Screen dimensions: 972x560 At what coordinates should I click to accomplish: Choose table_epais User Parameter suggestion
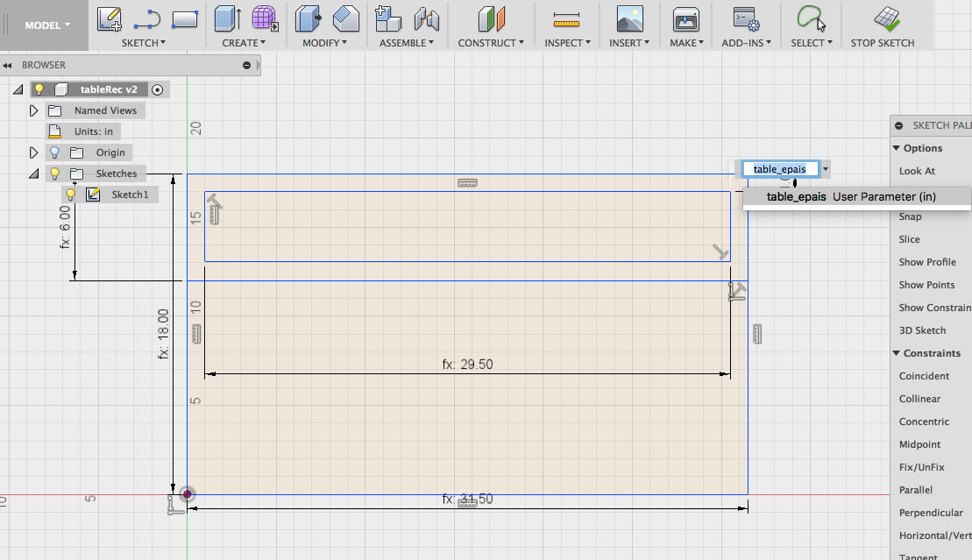click(857, 197)
